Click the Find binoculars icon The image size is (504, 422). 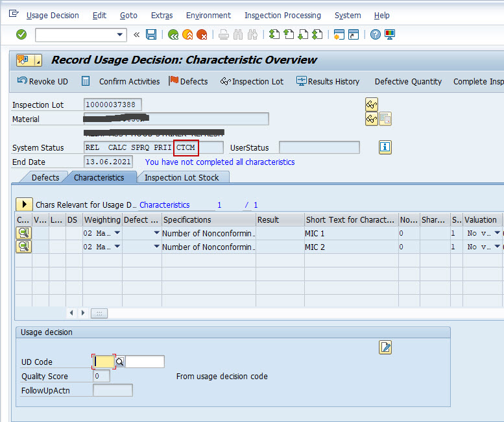coord(238,34)
